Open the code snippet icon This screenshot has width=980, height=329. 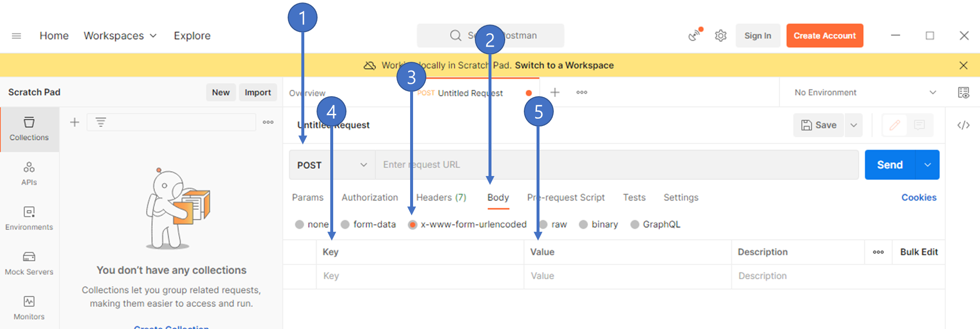tap(963, 125)
